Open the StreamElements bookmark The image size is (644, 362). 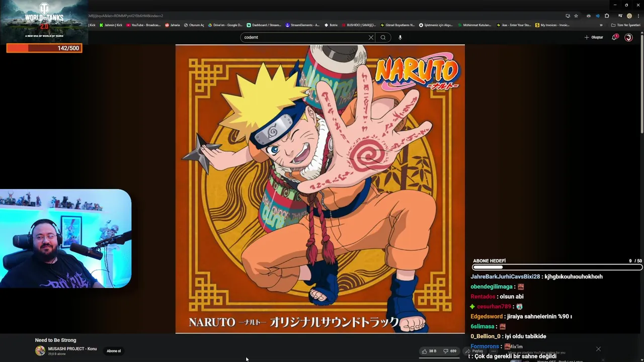[x=302, y=25]
